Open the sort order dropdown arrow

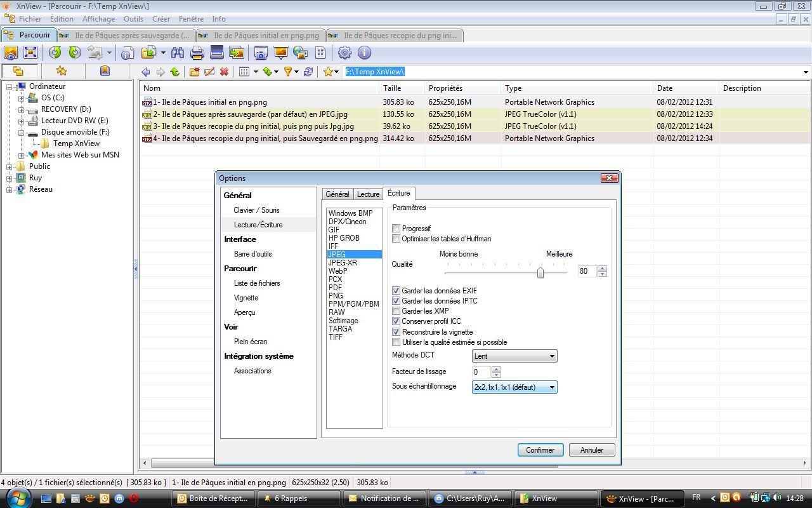tap(277, 72)
